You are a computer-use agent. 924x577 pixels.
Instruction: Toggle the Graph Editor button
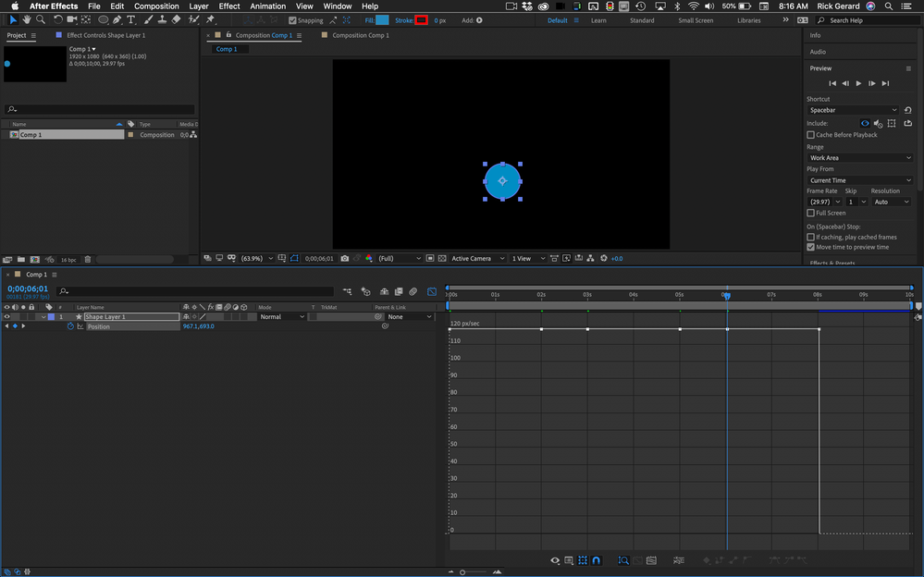[x=431, y=291]
